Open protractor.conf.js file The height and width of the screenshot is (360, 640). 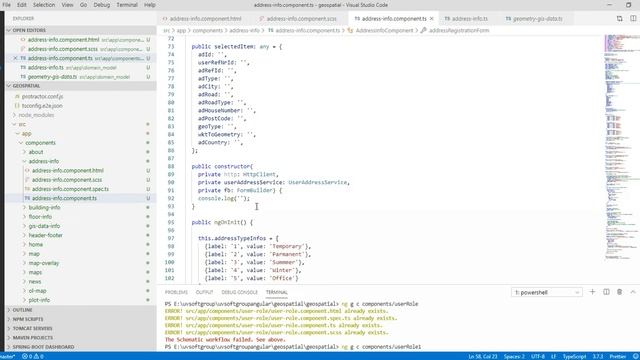point(42,97)
